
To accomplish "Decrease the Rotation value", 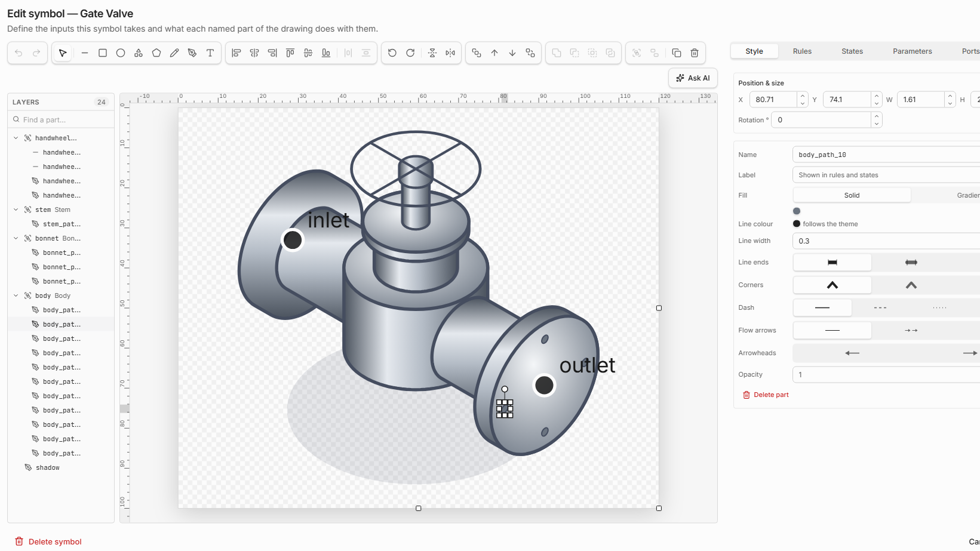I will [876, 124].
